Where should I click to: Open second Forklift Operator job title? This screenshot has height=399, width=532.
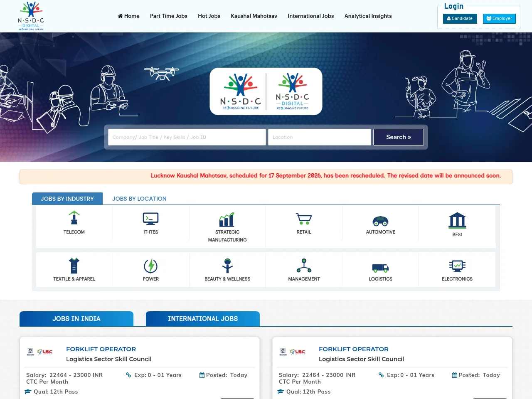coord(354,349)
